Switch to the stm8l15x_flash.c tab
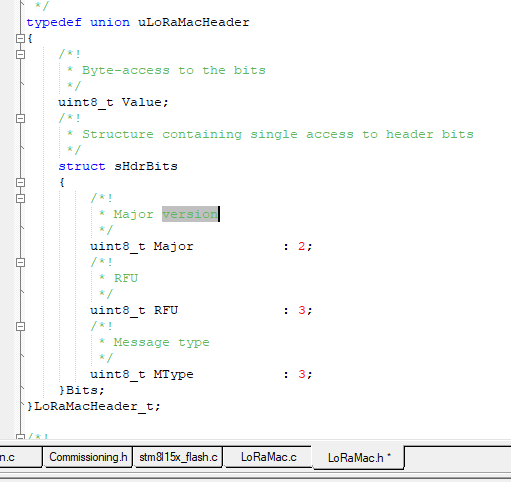 coord(178,457)
